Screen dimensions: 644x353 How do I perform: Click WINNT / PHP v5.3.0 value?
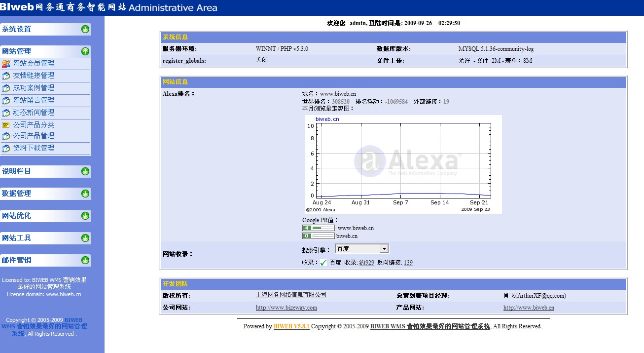[282, 49]
